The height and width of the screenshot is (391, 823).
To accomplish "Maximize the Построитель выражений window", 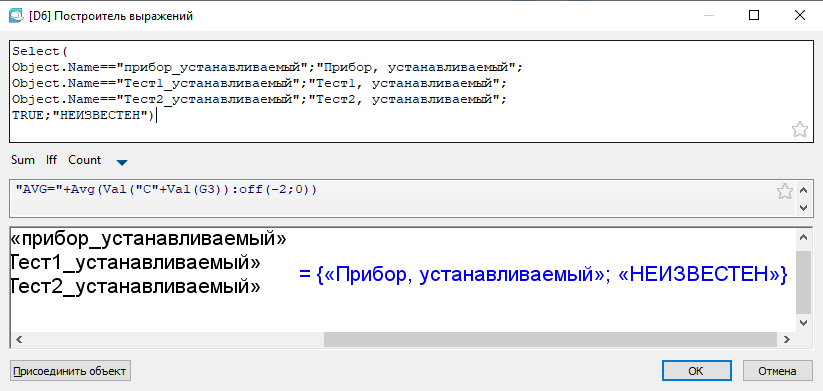I will coord(754,16).
